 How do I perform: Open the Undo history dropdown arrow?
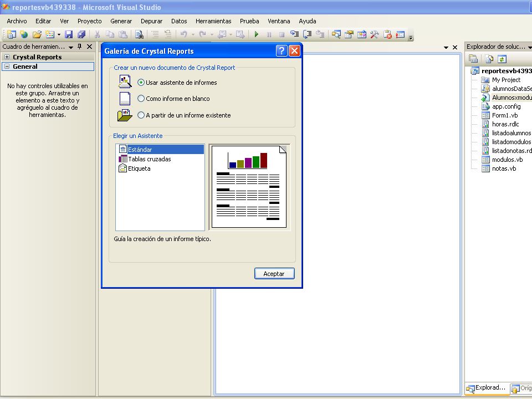193,34
